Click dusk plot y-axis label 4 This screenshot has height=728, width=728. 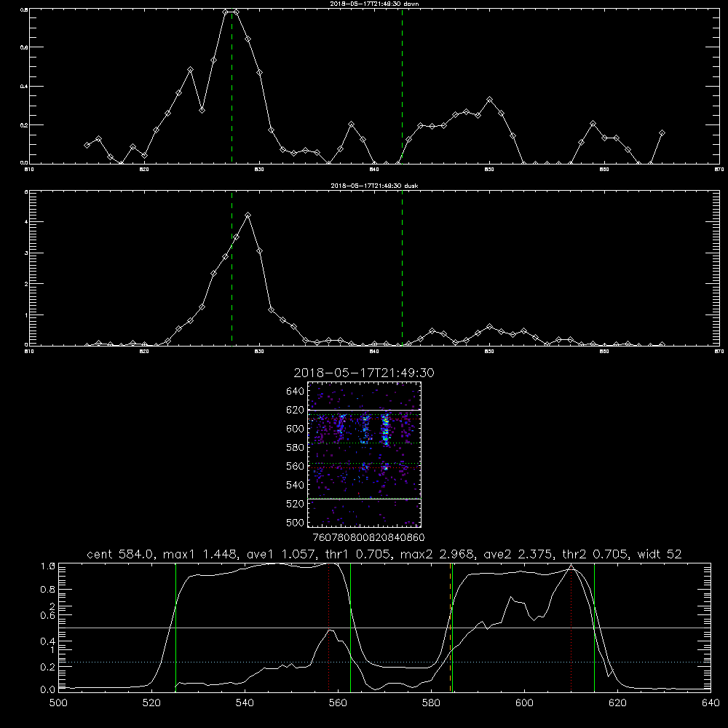tap(26, 222)
